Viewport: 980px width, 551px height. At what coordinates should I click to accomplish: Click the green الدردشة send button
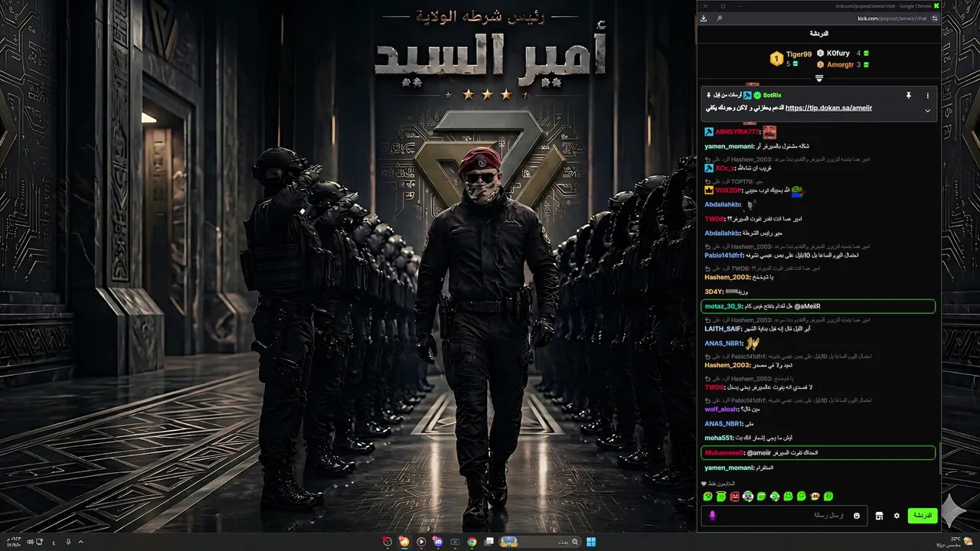(x=923, y=516)
